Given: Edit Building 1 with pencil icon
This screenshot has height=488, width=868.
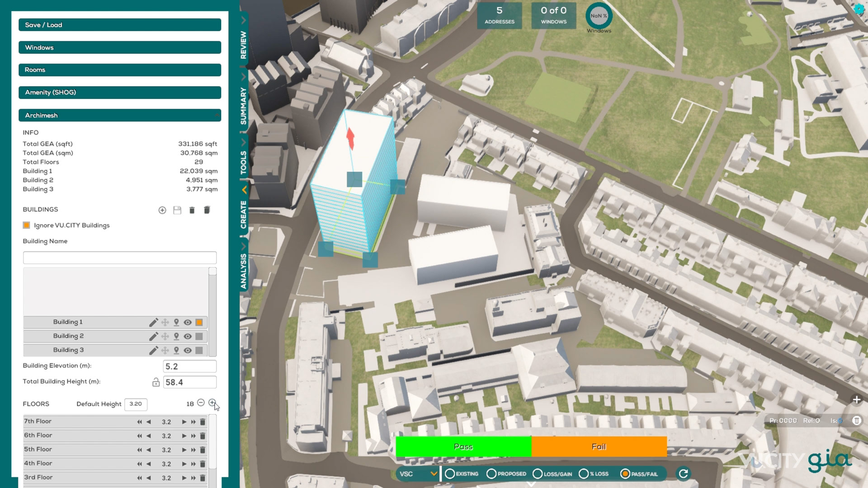Looking at the screenshot, I should 153,322.
